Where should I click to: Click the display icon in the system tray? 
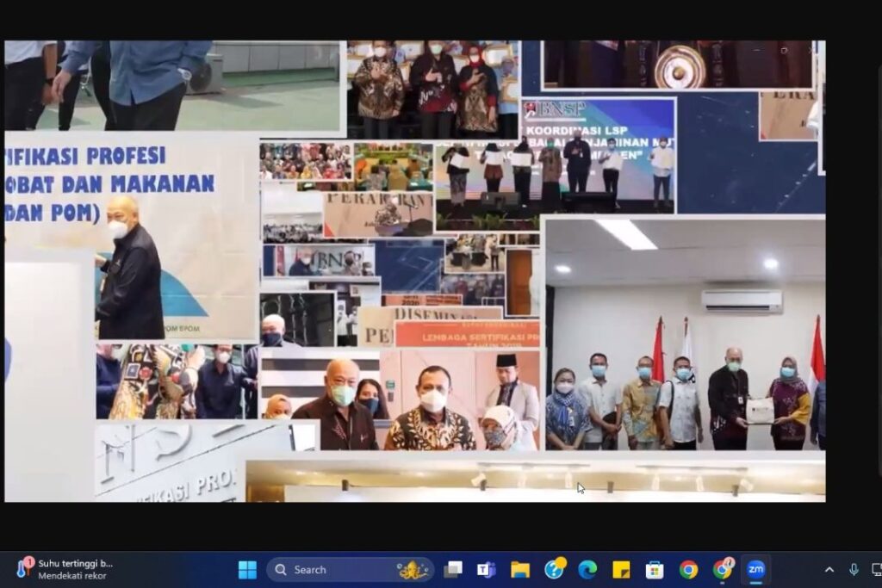coord(876,570)
